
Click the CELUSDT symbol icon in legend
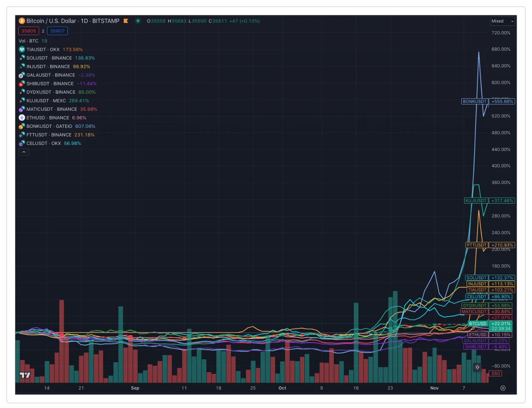tap(22, 143)
